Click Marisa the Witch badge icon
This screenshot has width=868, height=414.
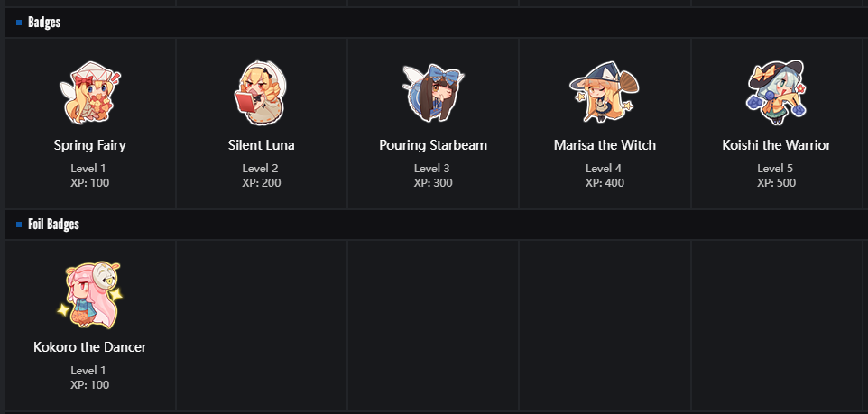(605, 92)
